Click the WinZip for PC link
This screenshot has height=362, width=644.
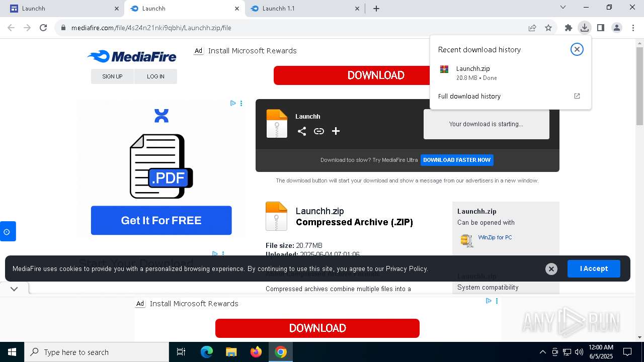495,237
